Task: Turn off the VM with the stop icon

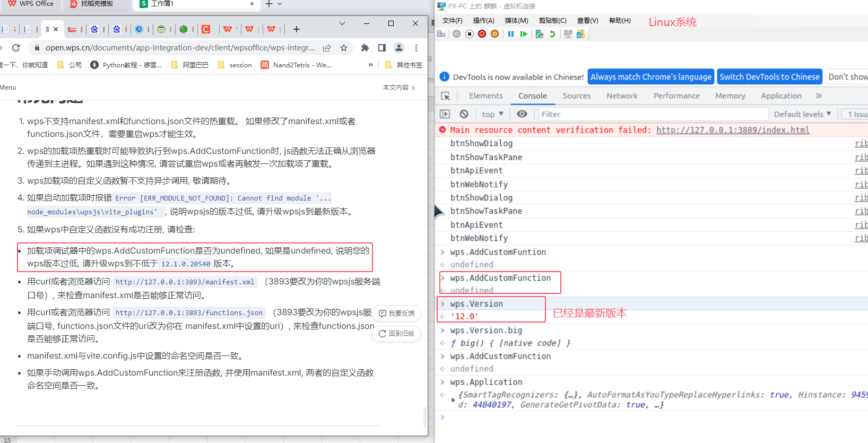Action: [x=469, y=34]
